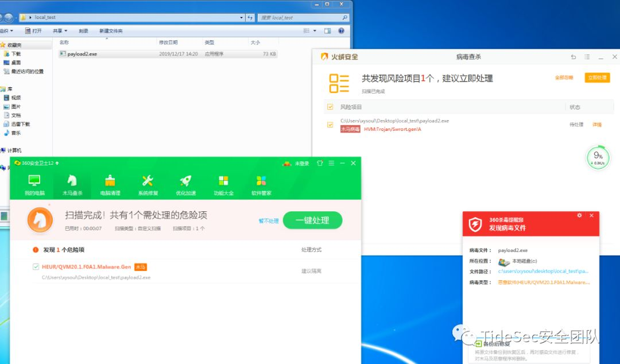The width and height of the screenshot is (620, 364).
Task: Sort by 大小 column
Action: (263, 42)
